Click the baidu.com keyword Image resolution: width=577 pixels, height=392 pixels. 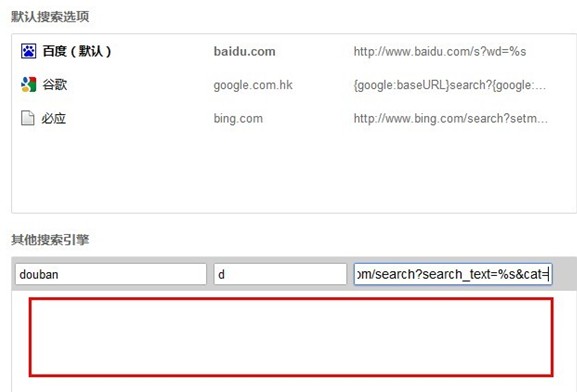(x=244, y=52)
